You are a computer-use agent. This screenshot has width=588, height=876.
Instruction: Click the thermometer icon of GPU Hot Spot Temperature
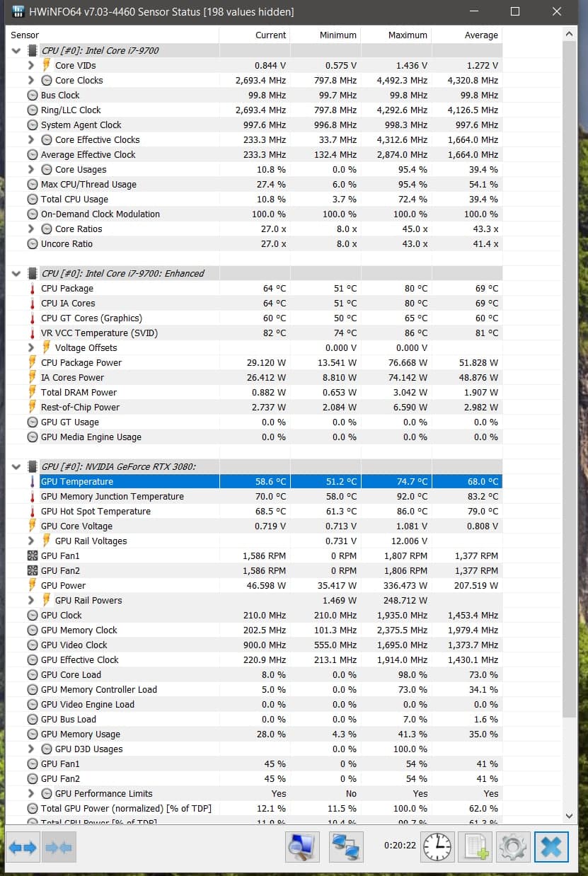[x=33, y=511]
